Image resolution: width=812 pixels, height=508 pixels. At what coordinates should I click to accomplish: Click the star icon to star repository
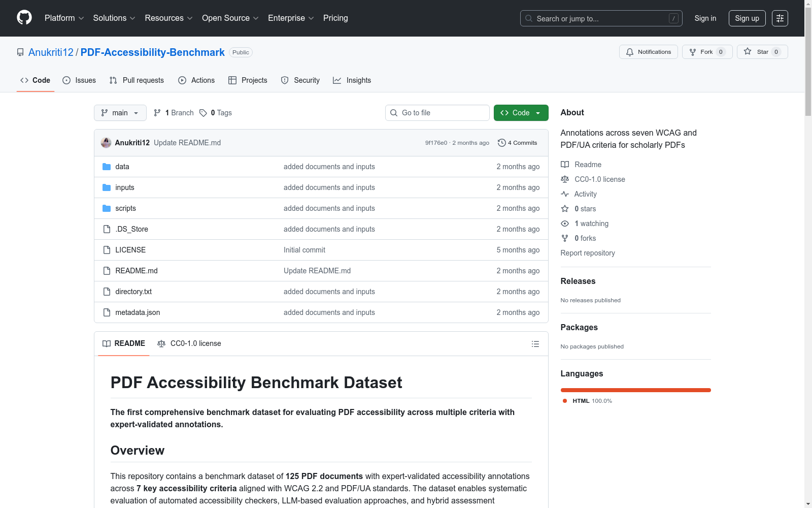[748, 51]
